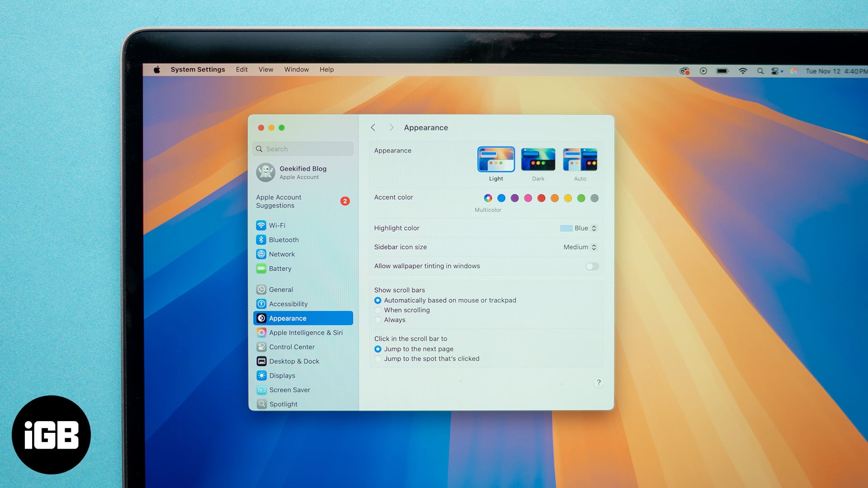Navigate back using the back chevron arrow
Screen dimensions: 868x488
tap(373, 127)
